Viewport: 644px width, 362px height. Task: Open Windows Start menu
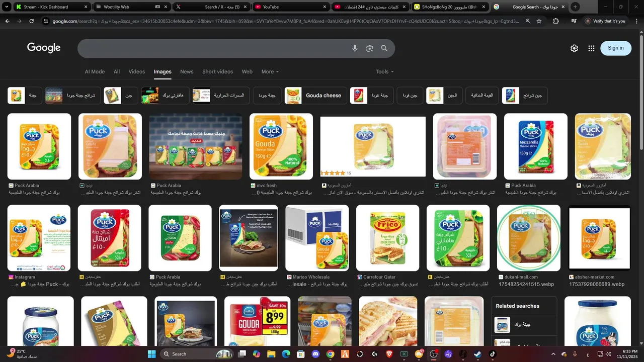click(151, 354)
